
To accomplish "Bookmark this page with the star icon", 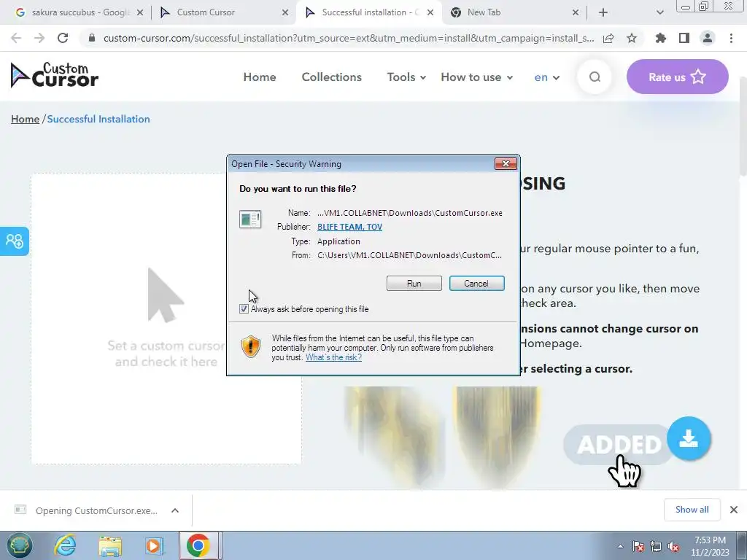I will coord(632,38).
